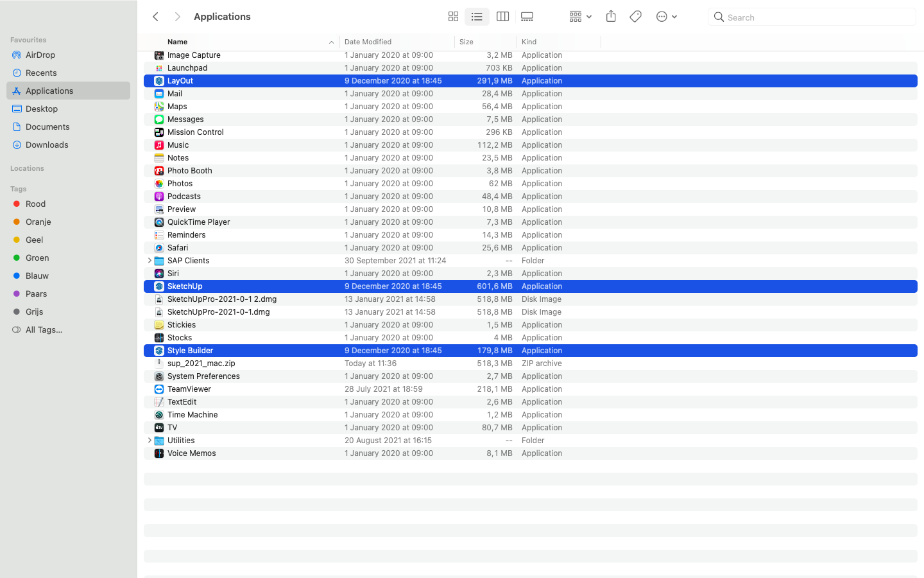
Task: Select Applications in the sidebar
Action: pos(68,91)
